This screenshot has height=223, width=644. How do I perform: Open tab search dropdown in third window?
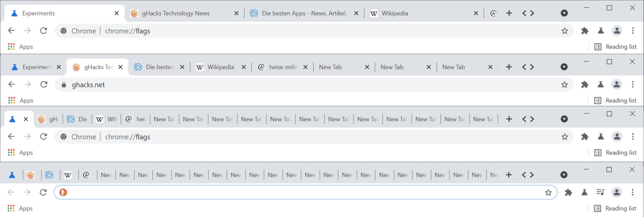pyautogui.click(x=564, y=119)
